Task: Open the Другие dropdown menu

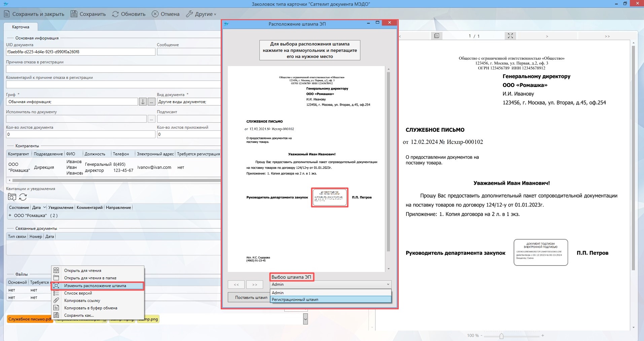Action: (201, 14)
